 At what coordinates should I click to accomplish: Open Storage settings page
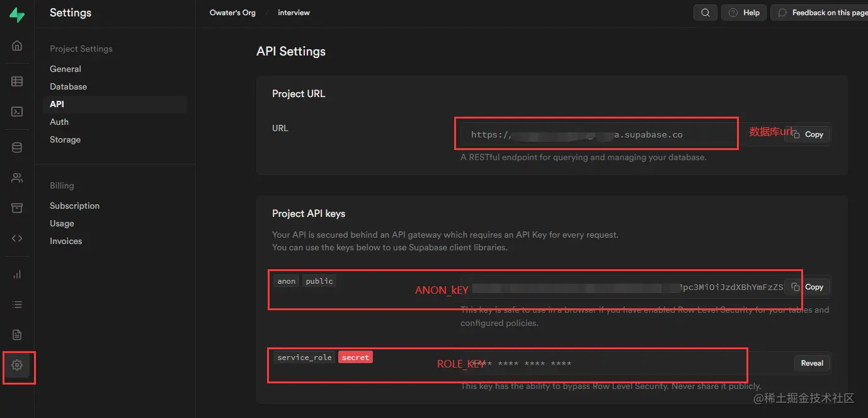click(66, 139)
